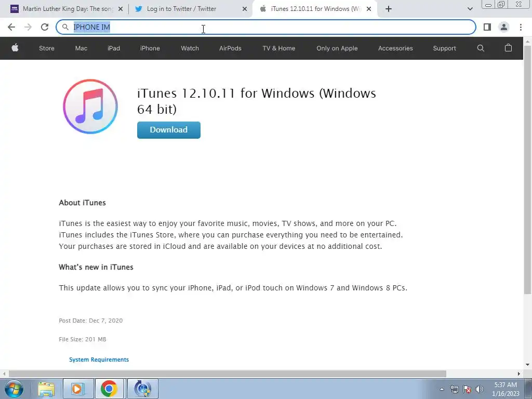Click the vertical scrollbar down arrow
The width and height of the screenshot is (532, 399).
point(527,365)
